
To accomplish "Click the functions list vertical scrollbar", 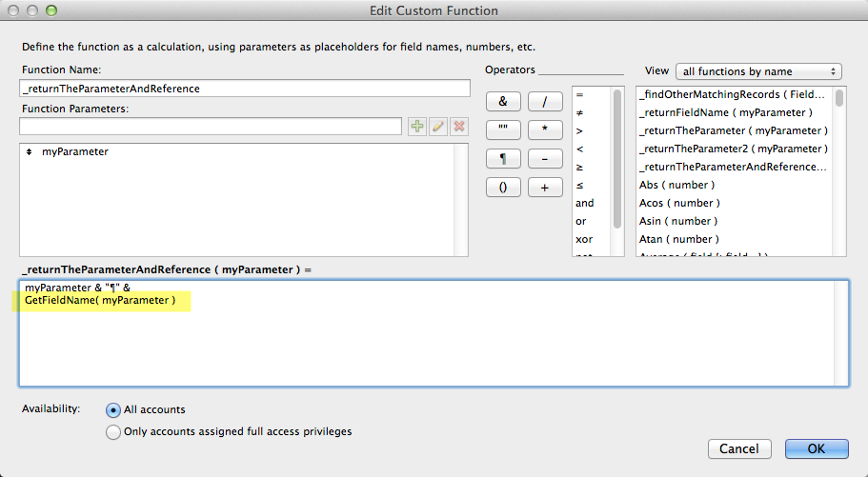I will tap(839, 171).
